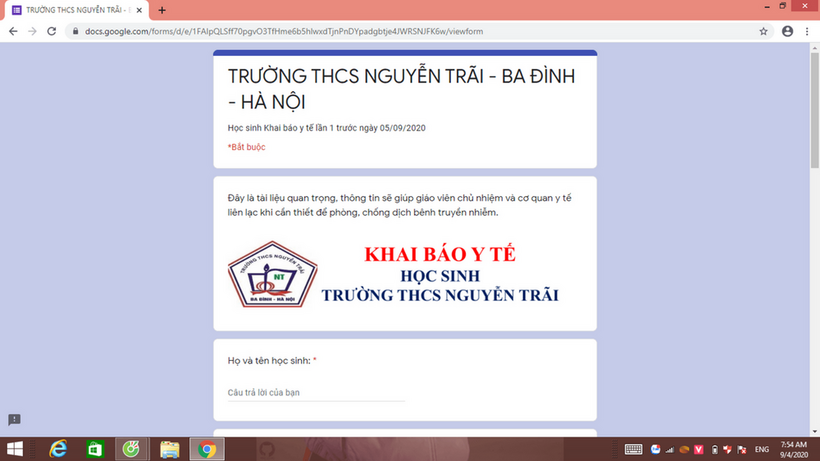Viewport: 820px width, 461px height.
Task: Click the school logo in the banner
Action: click(x=272, y=274)
